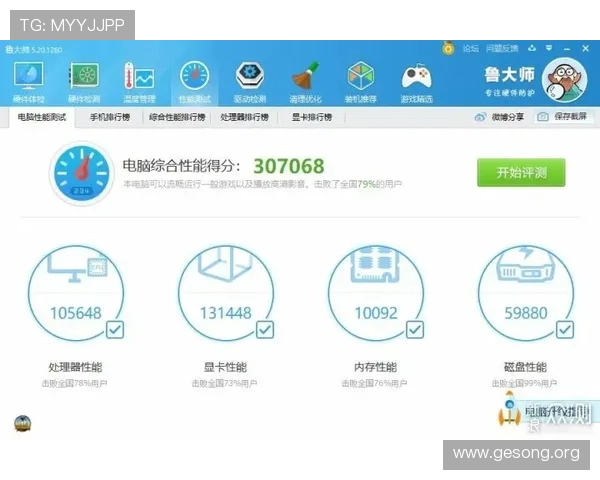This screenshot has height=480, width=600.
Task: Click the speedometer gauge icon
Action: pos(82,173)
